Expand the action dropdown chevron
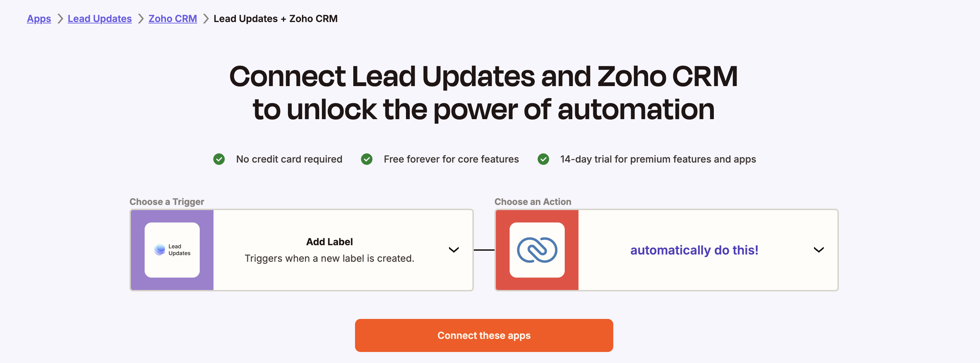The height and width of the screenshot is (363, 980). [x=818, y=250]
